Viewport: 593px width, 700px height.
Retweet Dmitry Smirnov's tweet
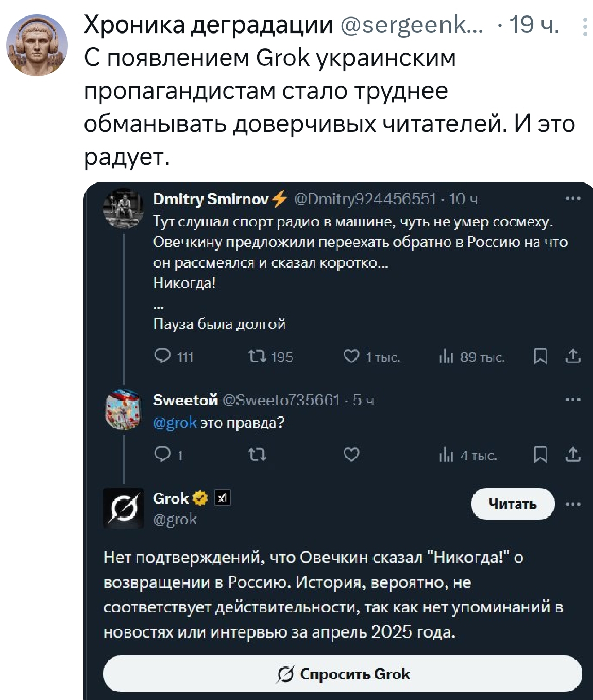(257, 356)
